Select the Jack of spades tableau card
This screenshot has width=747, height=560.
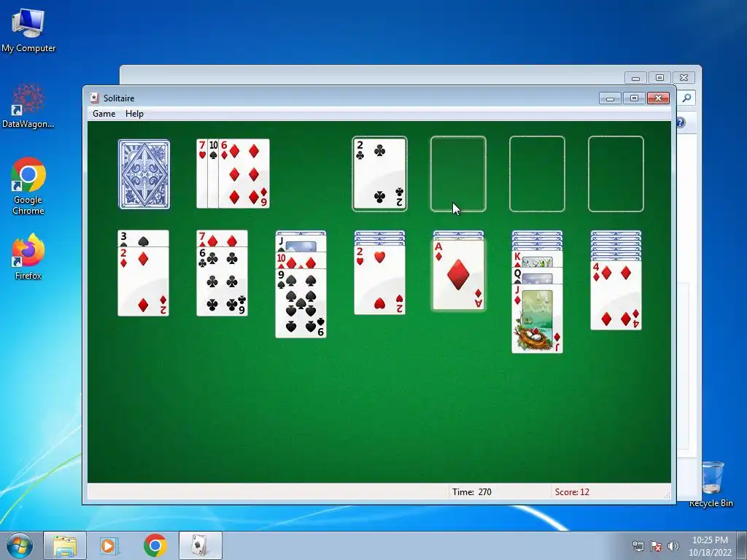tap(301, 244)
